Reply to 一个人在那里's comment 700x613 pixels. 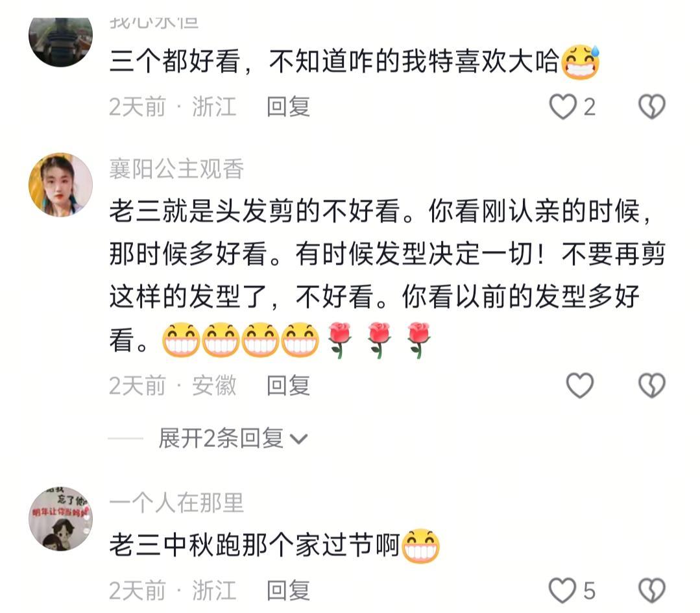288,591
